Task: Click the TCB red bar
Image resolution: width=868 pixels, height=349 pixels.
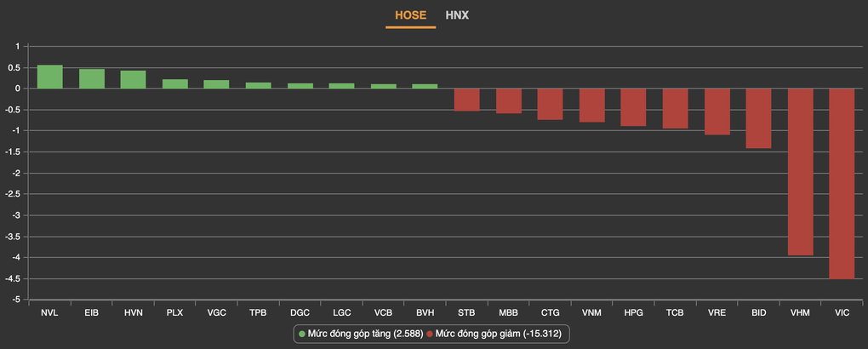Action: (x=675, y=108)
